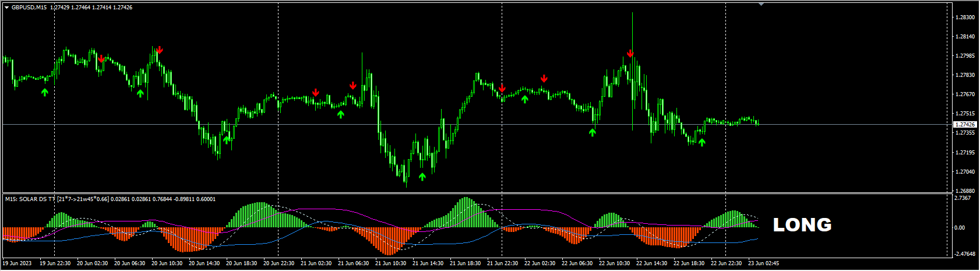Click the gray chart shift triangle at top
Screen dimensions: 980x271
point(761,4)
